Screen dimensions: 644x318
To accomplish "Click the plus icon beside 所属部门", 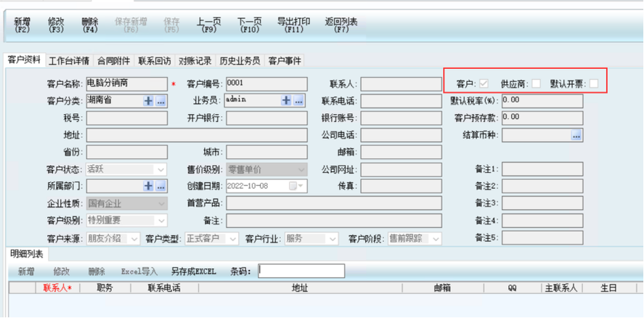I will tap(148, 186).
